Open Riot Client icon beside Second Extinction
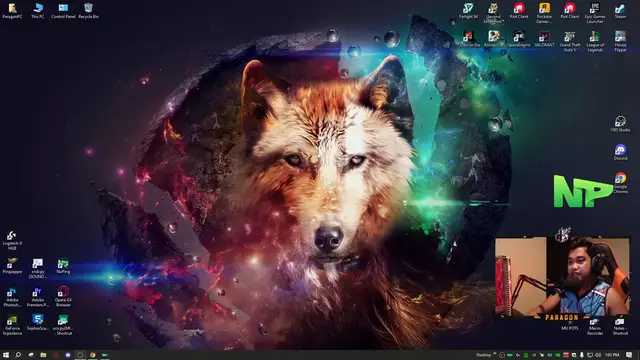 tap(519, 11)
